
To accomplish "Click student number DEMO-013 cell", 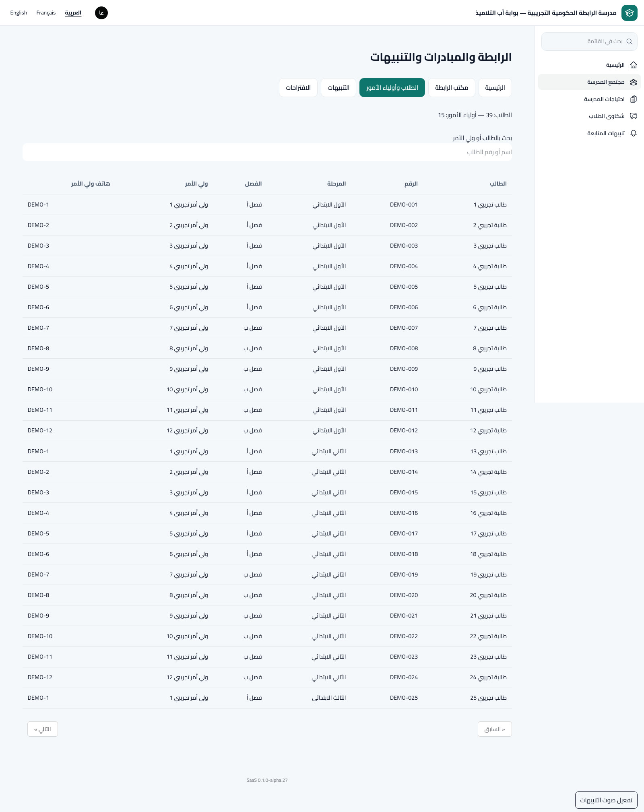I will coord(404,451).
